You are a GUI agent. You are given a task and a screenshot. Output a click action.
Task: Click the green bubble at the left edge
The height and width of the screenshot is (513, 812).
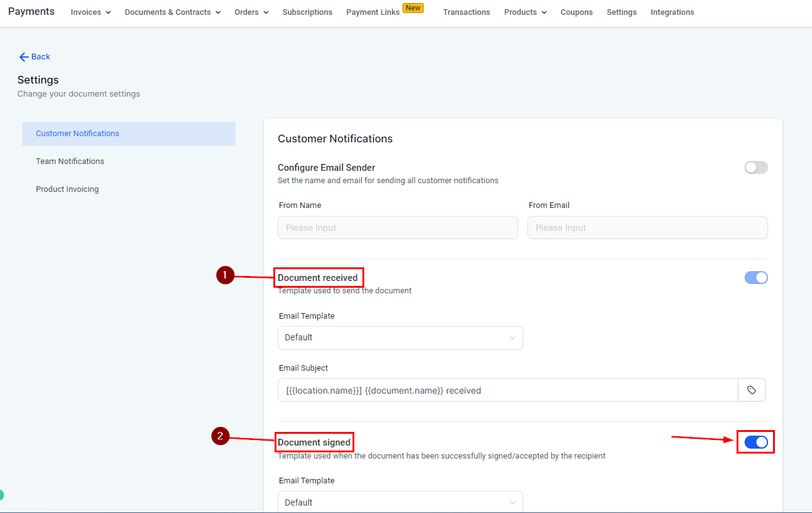coord(1,495)
